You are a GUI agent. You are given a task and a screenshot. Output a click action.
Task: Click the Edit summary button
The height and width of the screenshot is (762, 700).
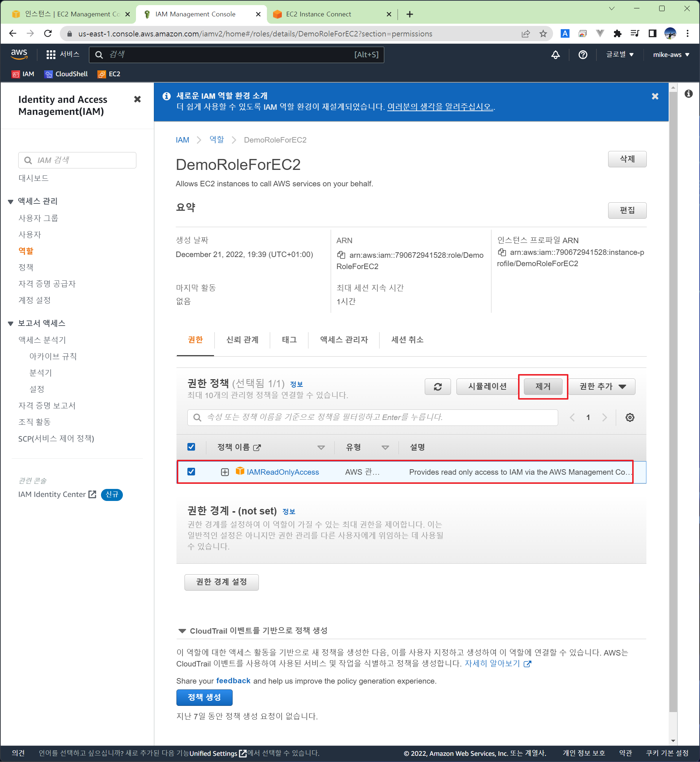coord(627,211)
